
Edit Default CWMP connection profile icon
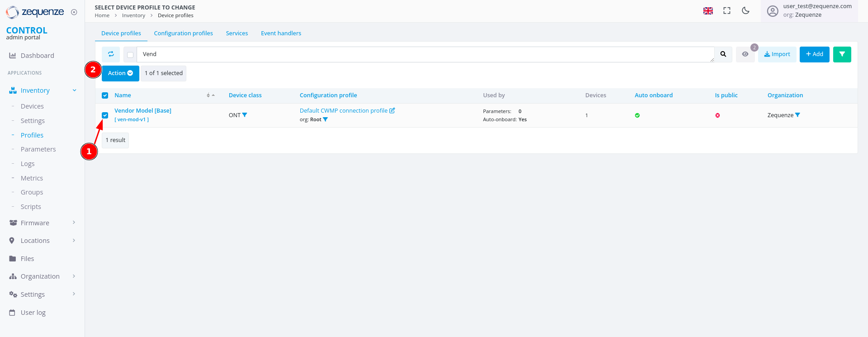(392, 110)
